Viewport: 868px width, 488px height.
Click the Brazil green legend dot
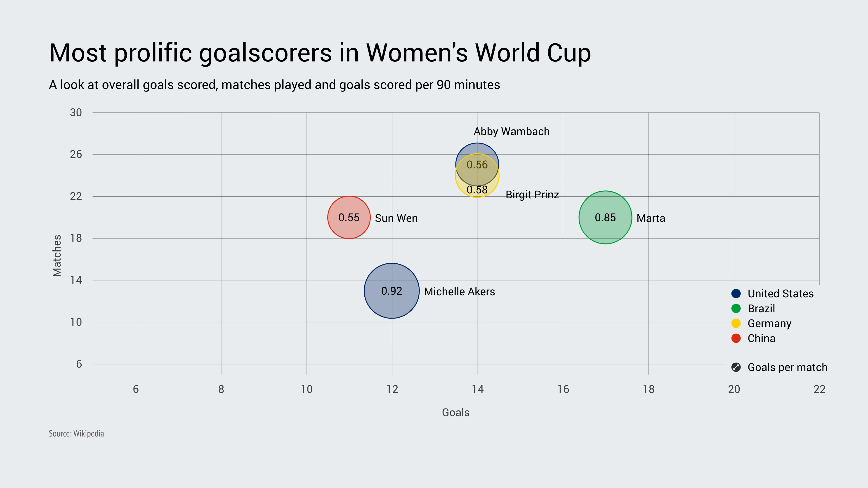coord(736,308)
